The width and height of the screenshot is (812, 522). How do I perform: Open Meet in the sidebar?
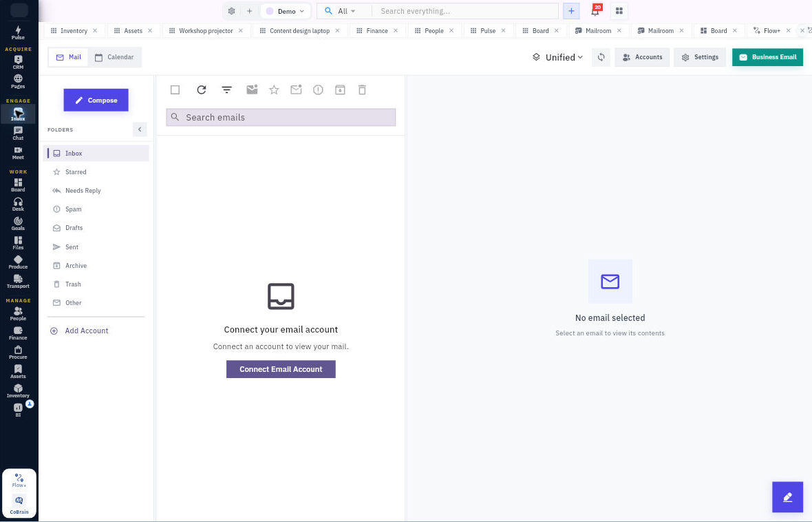(x=18, y=152)
